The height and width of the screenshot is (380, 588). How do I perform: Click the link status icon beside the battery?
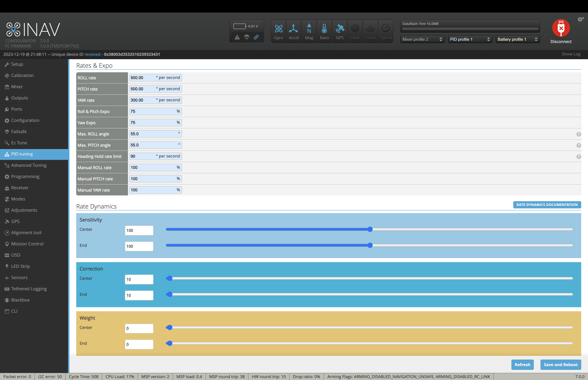pyautogui.click(x=256, y=37)
